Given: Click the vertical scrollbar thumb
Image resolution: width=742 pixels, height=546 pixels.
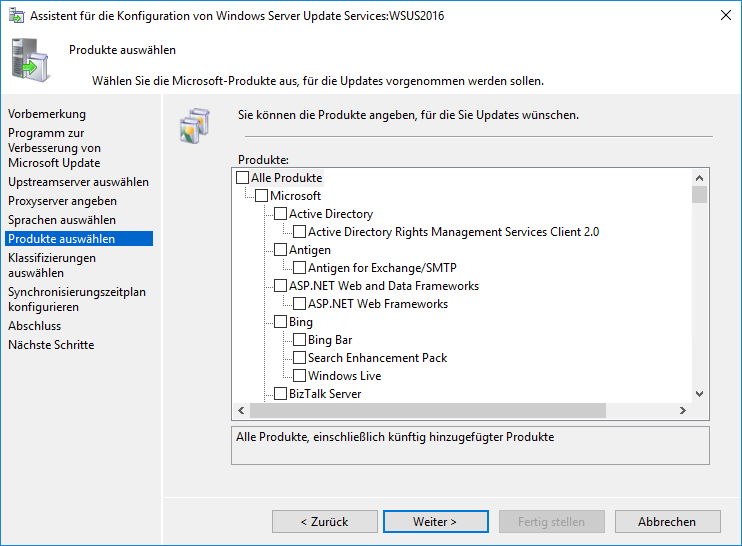Looking at the screenshot, I should click(699, 194).
